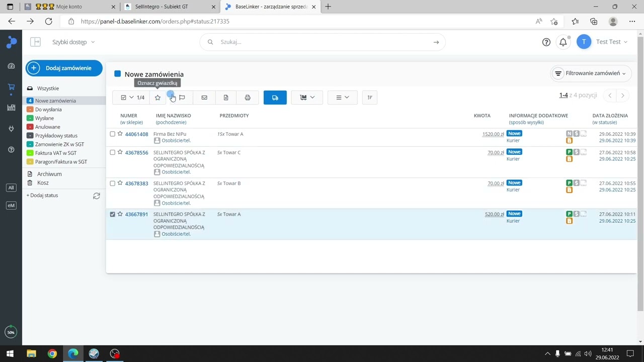
Task: Click the Szukaj search field
Action: coord(323,42)
